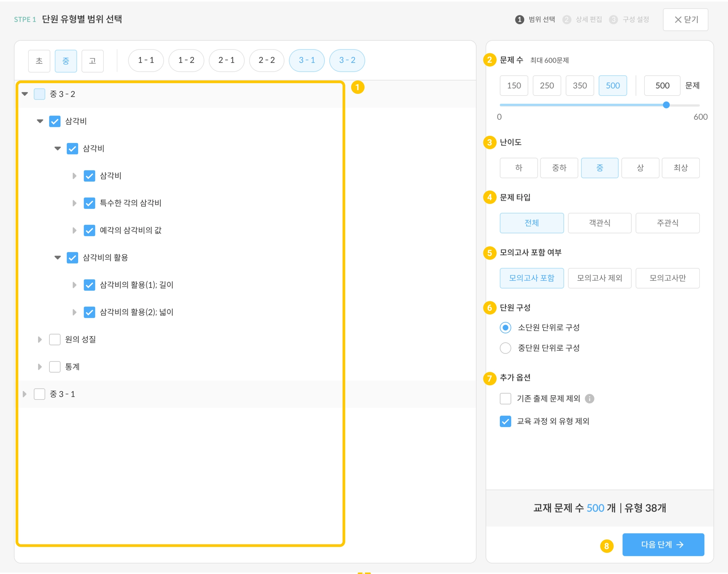Viewport: 728px width, 574px height.
Task: Choose the 250 problem count preset
Action: click(x=546, y=85)
